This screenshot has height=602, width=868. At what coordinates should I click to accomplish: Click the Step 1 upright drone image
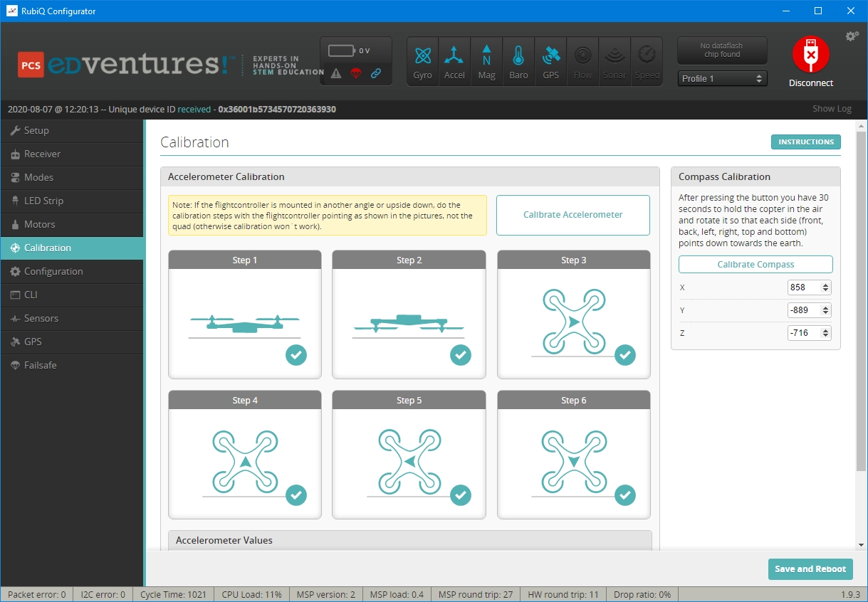pyautogui.click(x=244, y=324)
